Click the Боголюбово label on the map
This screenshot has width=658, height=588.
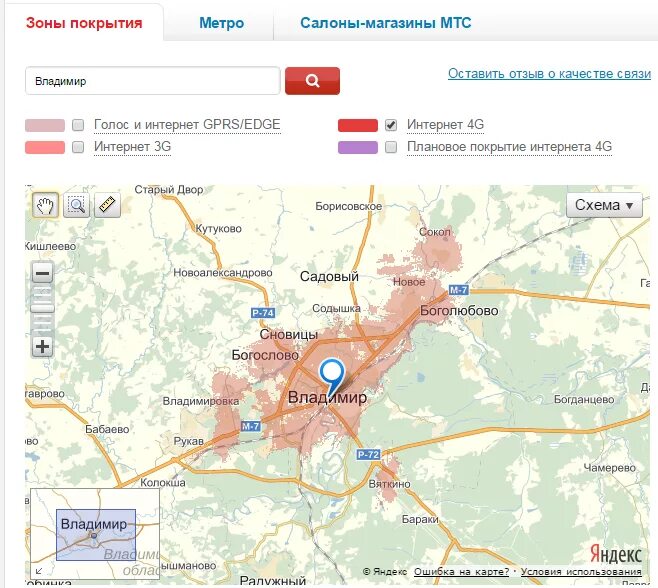point(459,311)
